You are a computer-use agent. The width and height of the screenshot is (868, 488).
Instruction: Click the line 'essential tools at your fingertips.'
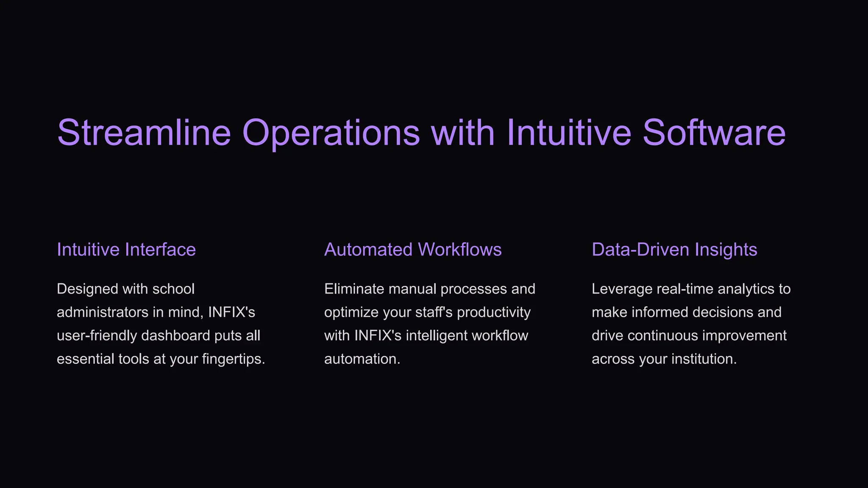pos(161,359)
